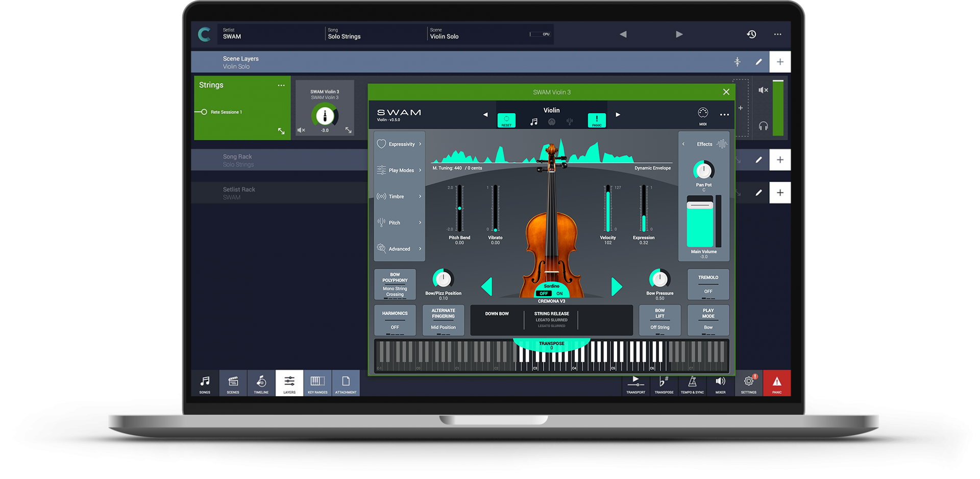The height and width of the screenshot is (479, 980).
Task: Open the Mixer
Action: (x=720, y=384)
